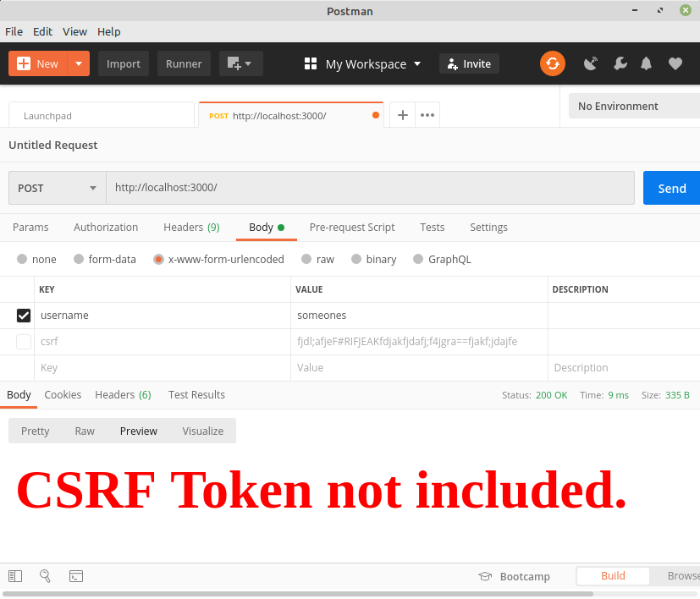Click the orange sync status icon
Image resolution: width=700 pixels, height=599 pixels.
click(x=552, y=63)
